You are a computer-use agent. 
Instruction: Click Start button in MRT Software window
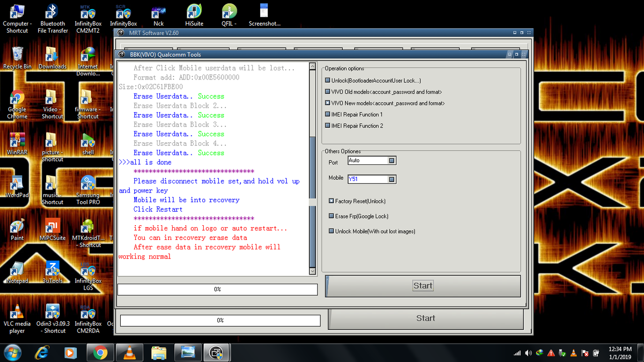click(x=426, y=318)
